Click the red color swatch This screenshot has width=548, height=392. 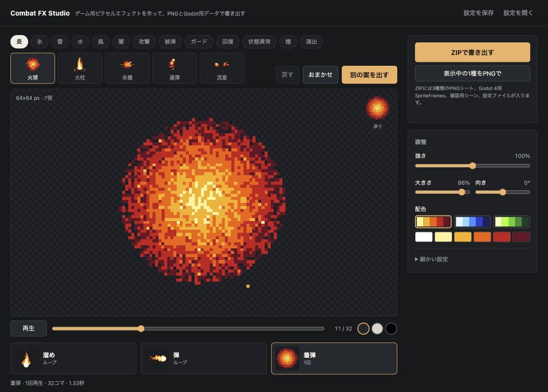click(x=502, y=236)
